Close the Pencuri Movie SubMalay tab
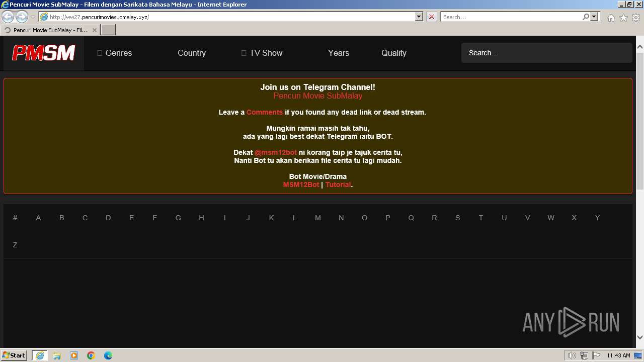Screen dimensions: 644x362 pyautogui.click(x=95, y=30)
